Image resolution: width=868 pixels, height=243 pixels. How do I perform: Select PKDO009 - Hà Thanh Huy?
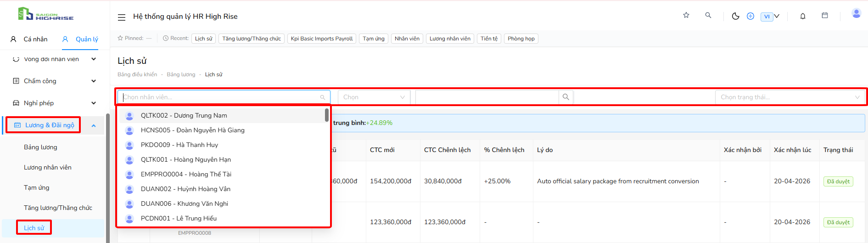222,145
